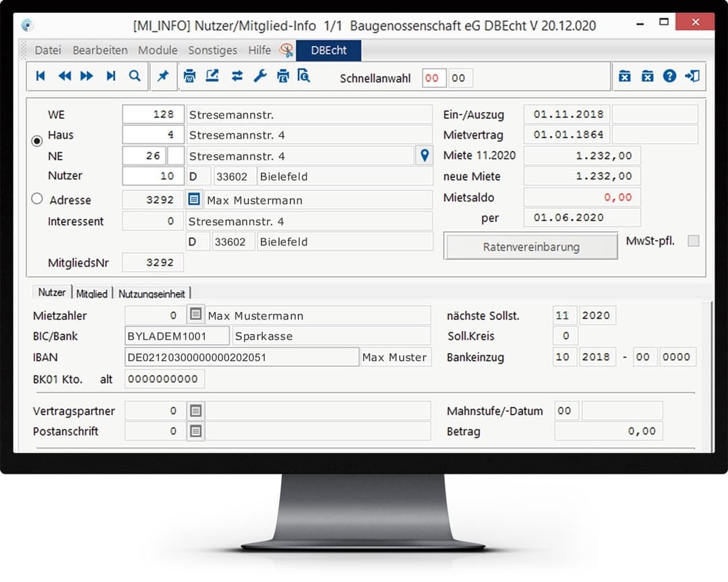Click the MitgliedsNr value 3292
Screen dimensions: 728x582
[x=153, y=263]
